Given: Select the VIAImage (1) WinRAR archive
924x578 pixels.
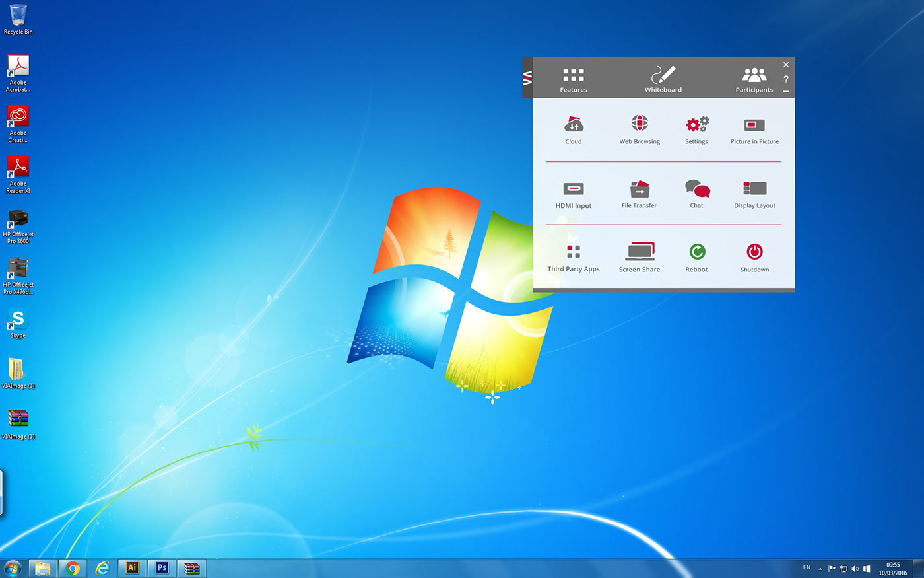Looking at the screenshot, I should pos(18,424).
